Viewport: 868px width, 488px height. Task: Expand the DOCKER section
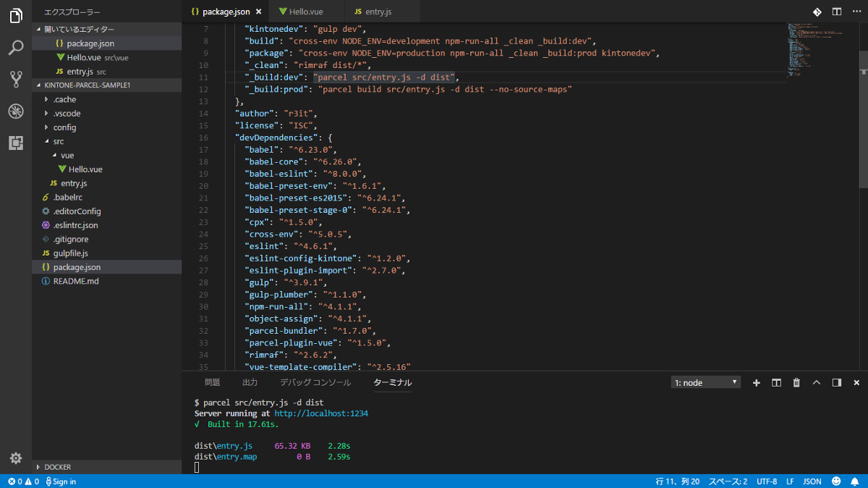pos(58,467)
